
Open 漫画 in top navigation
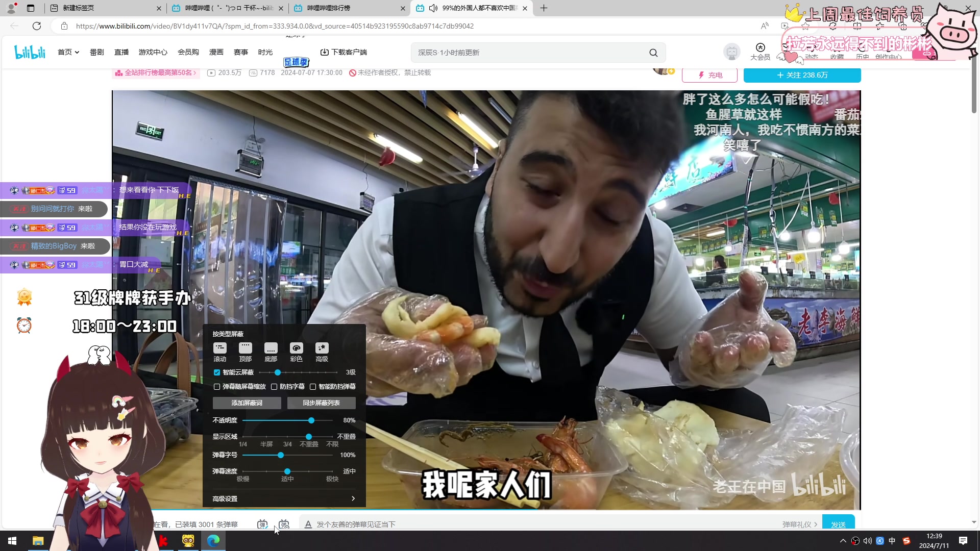[x=216, y=52]
